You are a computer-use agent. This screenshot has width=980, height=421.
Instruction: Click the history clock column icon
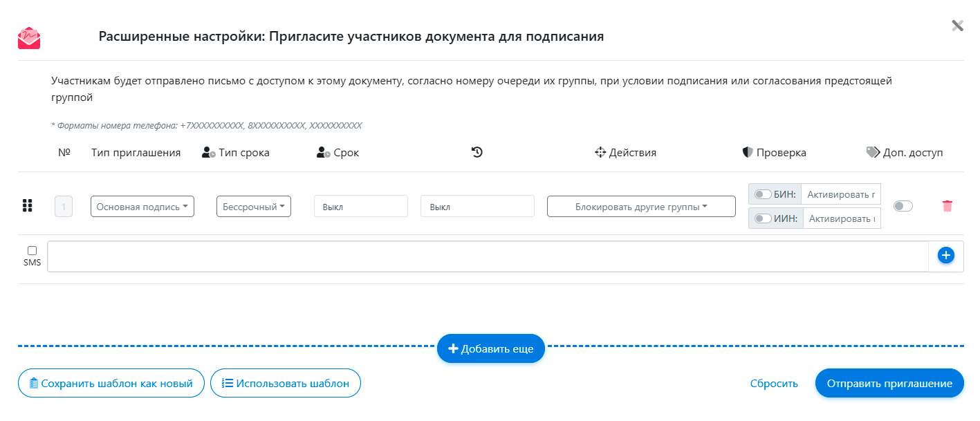click(x=477, y=152)
